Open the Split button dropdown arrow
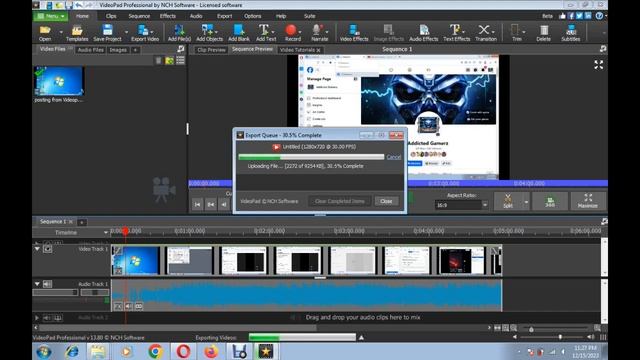The image size is (640, 360). pyautogui.click(x=526, y=202)
